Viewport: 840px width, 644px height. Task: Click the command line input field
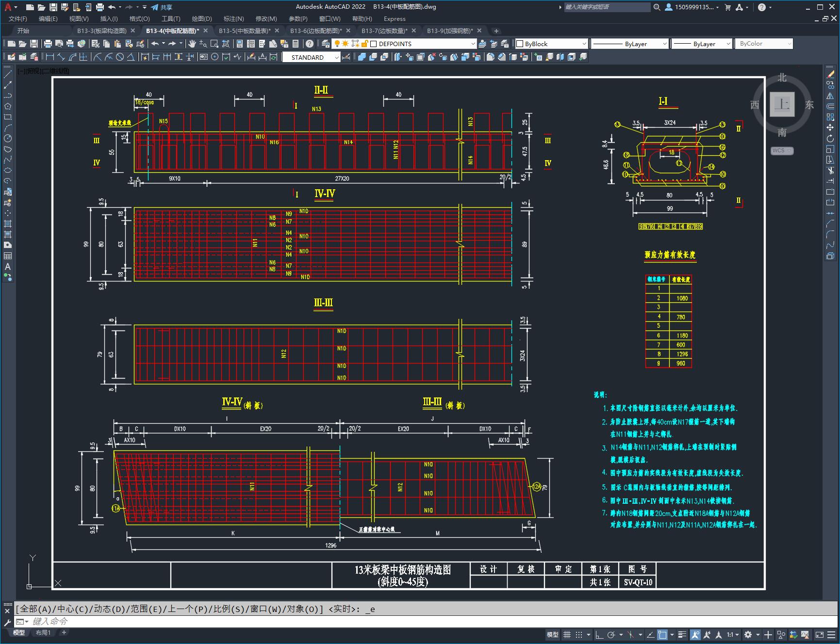[427, 621]
